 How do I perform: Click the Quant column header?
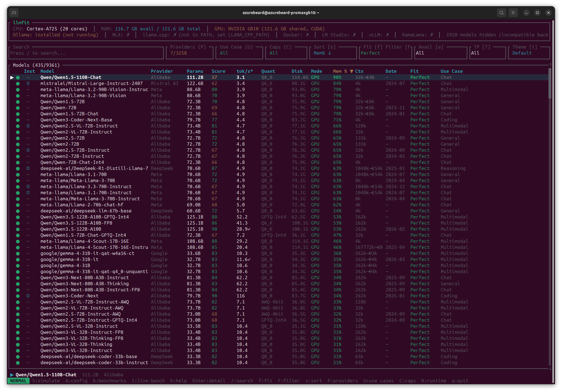click(x=268, y=71)
